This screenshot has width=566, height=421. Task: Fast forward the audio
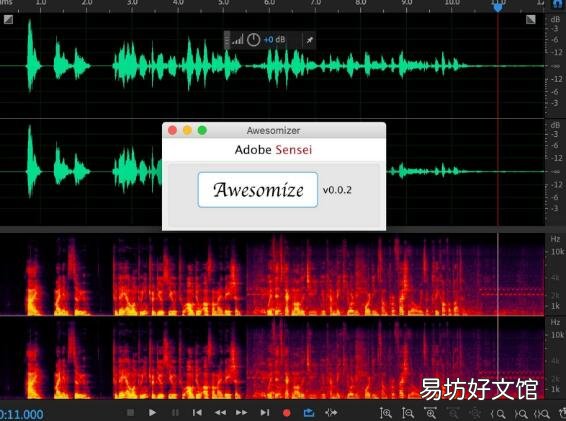(x=241, y=412)
